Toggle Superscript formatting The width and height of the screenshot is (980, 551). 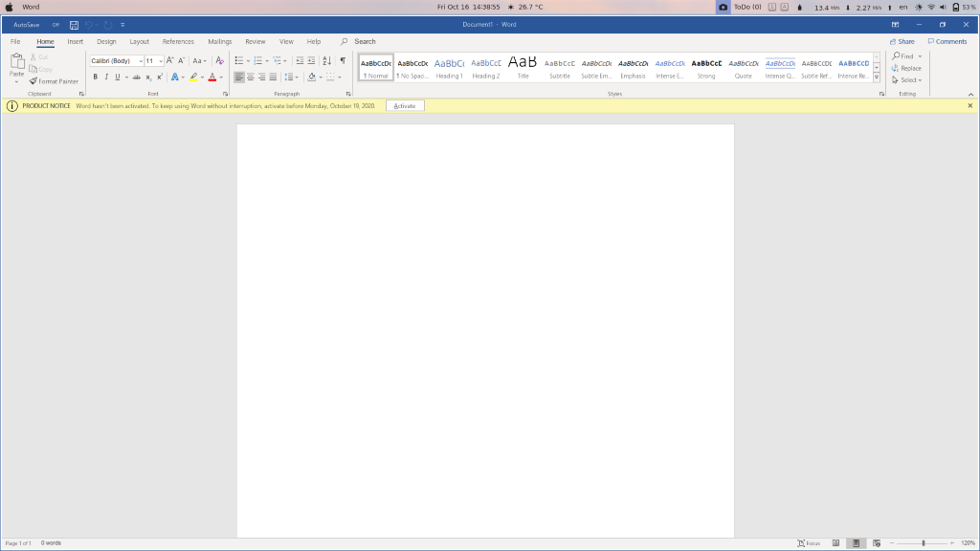[160, 77]
